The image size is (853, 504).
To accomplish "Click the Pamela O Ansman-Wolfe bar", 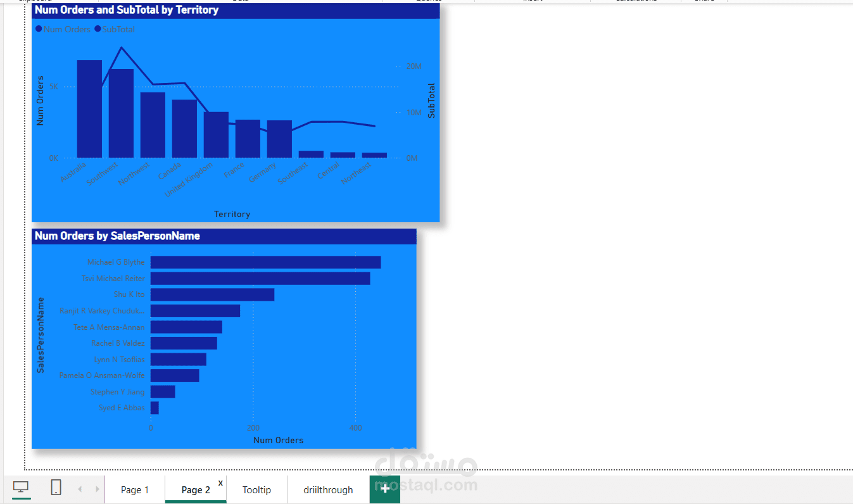I will point(175,375).
